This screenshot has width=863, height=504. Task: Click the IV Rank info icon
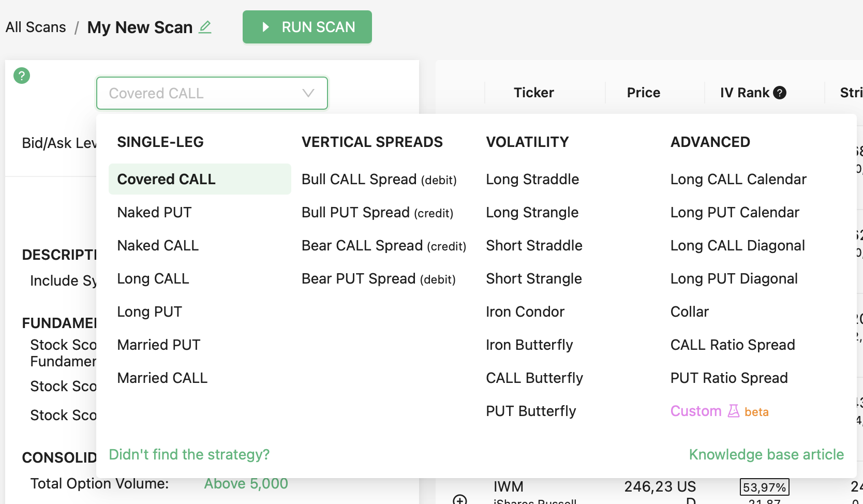[779, 93]
